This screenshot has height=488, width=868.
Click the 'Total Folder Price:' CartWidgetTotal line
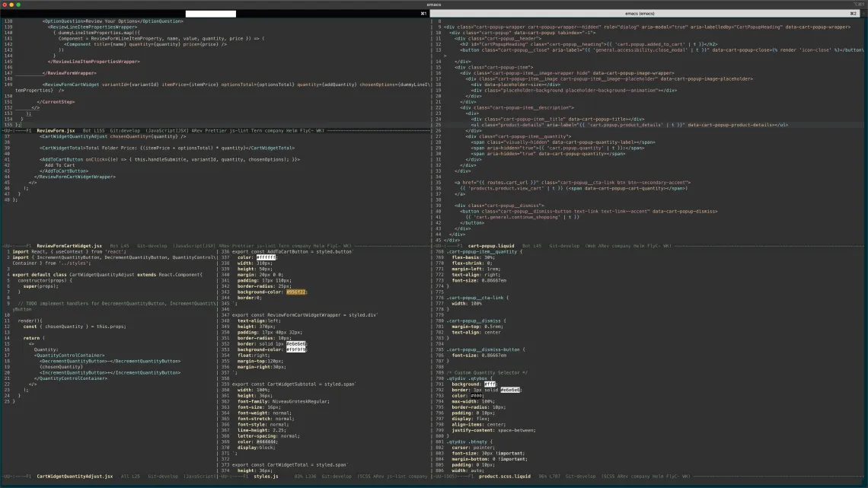pyautogui.click(x=167, y=148)
